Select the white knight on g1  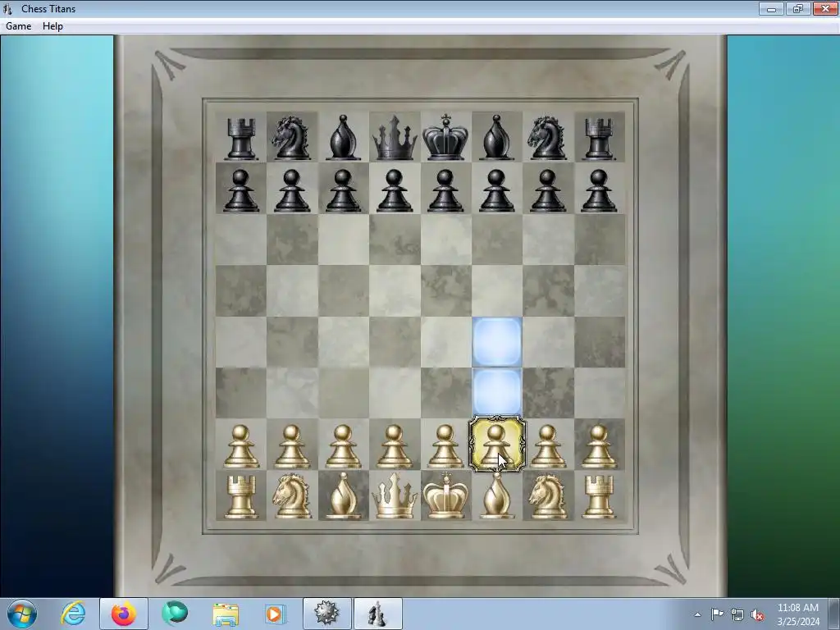[x=548, y=495]
